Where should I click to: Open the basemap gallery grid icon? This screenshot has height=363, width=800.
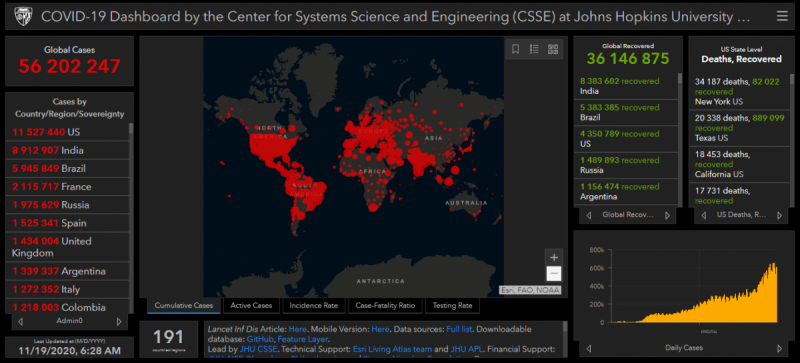[x=553, y=49]
